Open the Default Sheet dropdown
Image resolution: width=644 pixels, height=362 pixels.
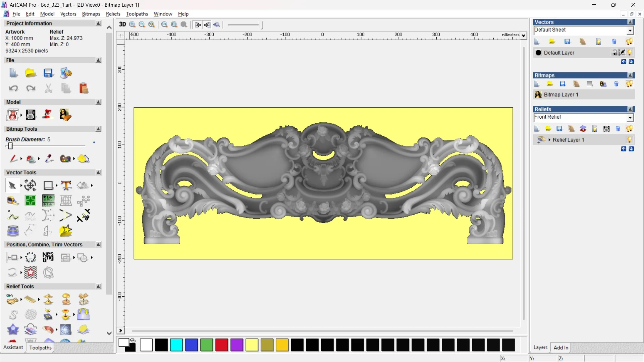[630, 30]
